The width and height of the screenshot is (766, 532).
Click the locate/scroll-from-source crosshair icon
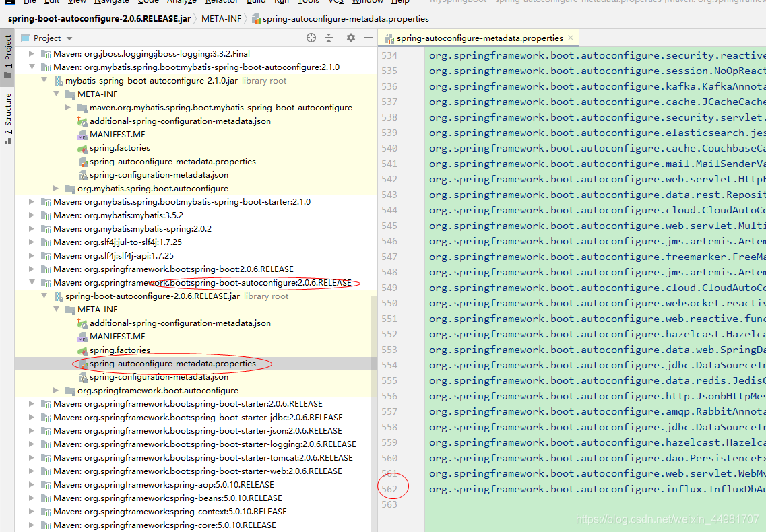pos(311,38)
